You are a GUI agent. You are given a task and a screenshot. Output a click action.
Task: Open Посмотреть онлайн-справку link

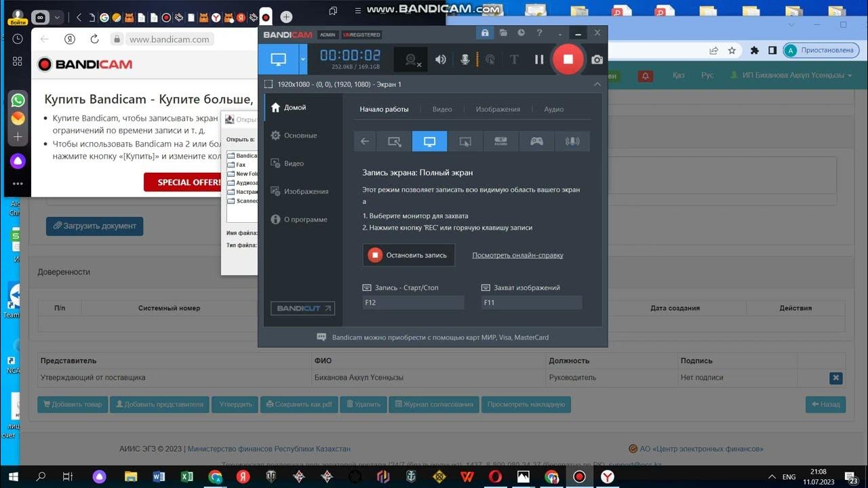pos(517,256)
